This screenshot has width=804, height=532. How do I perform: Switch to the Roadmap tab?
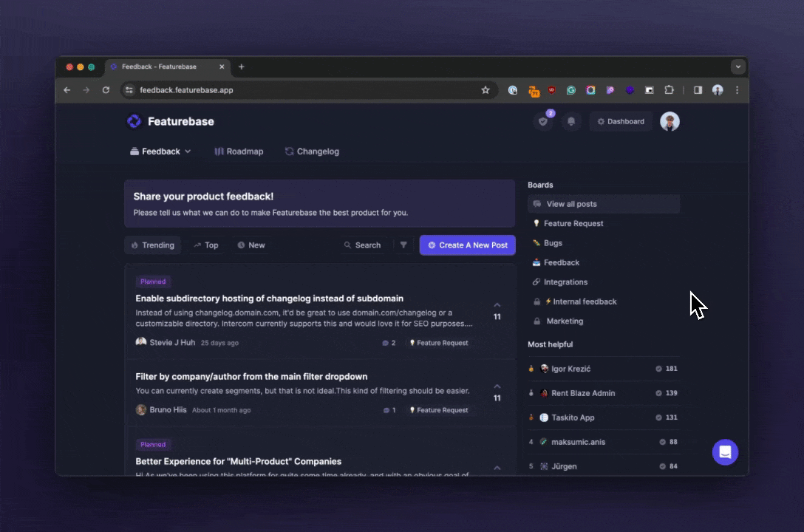[239, 151]
